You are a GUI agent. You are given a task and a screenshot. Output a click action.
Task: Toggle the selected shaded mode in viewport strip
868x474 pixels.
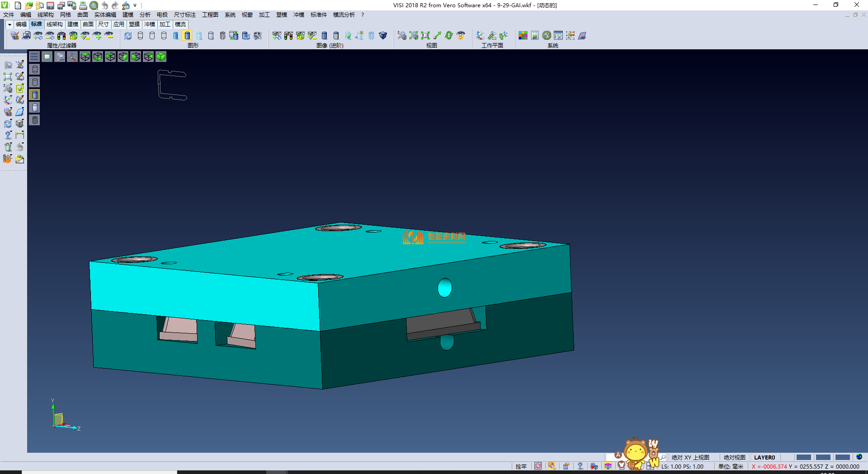point(35,95)
